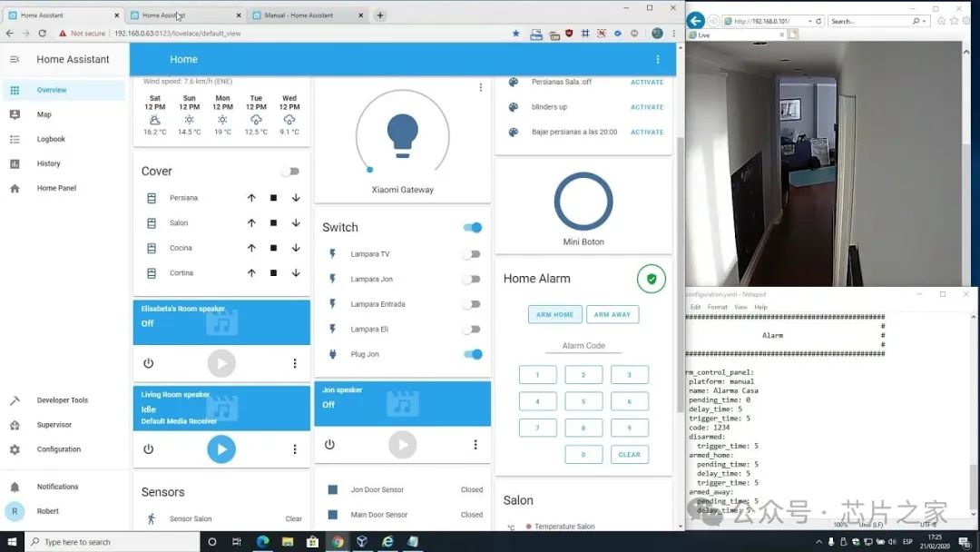Screen dimensions: 980x552
Task: Open Configuration in the sidebar
Action: pyautogui.click(x=64, y=449)
